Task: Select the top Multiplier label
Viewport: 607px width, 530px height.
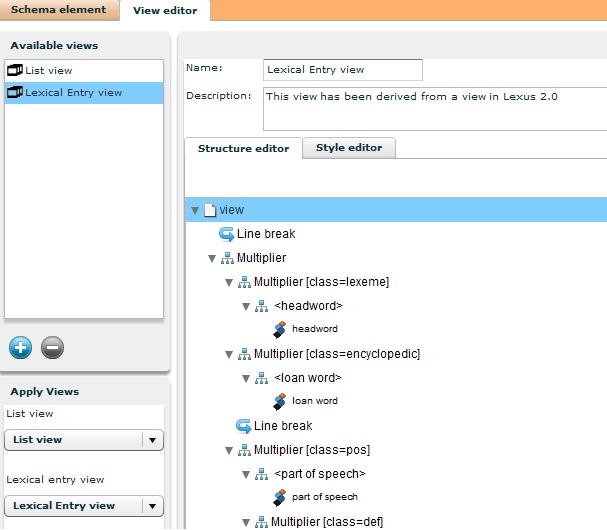Action: pyautogui.click(x=261, y=258)
